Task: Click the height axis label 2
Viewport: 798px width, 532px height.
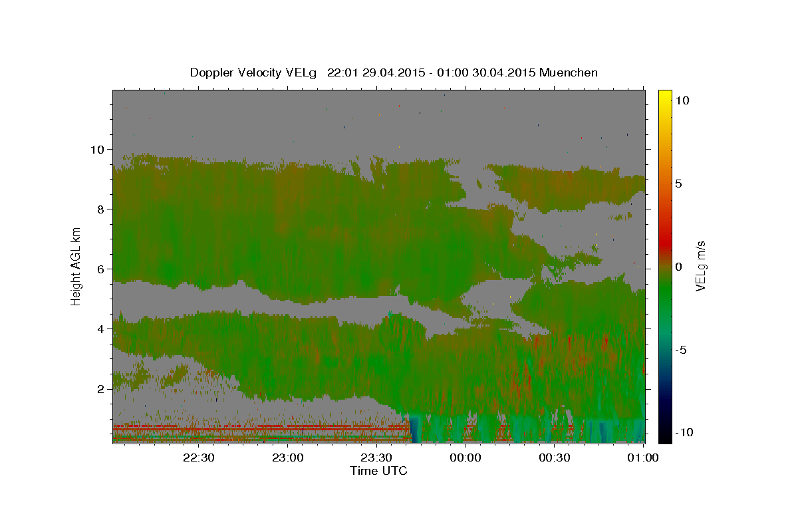Action: point(101,388)
